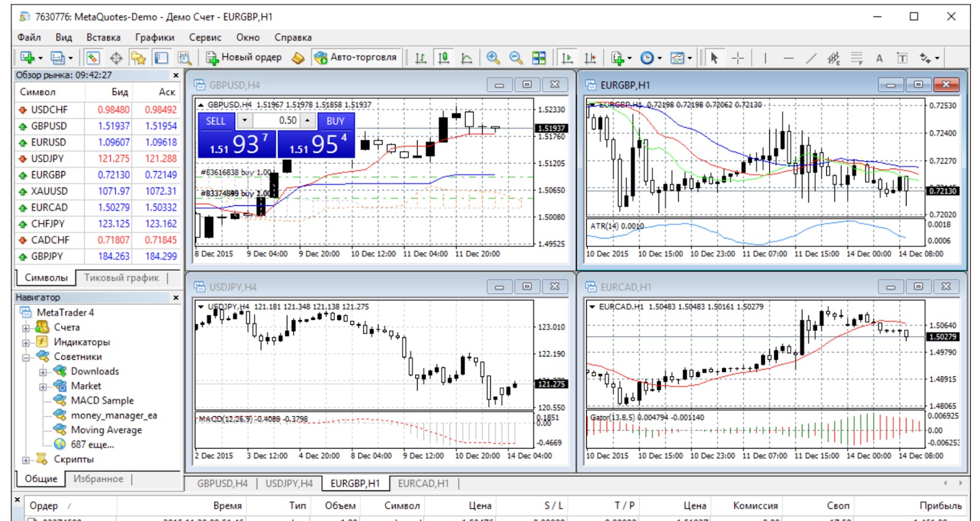Click the Templates icon

point(677,58)
